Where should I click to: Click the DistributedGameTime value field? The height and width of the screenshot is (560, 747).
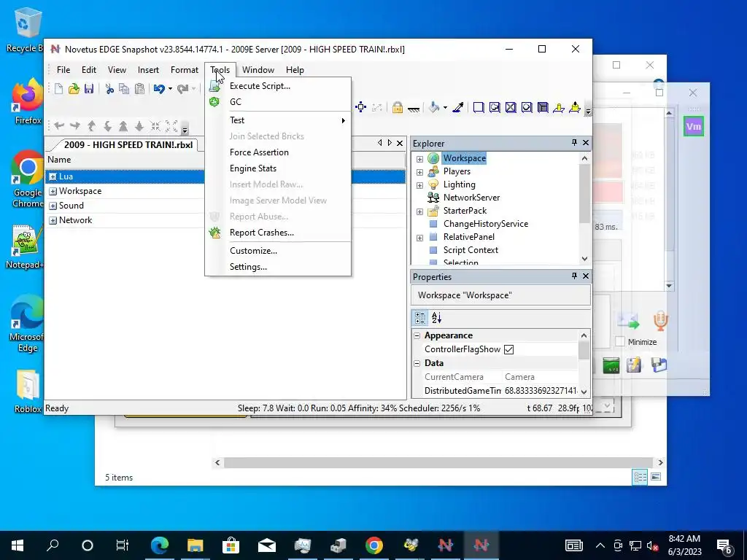[x=541, y=391]
